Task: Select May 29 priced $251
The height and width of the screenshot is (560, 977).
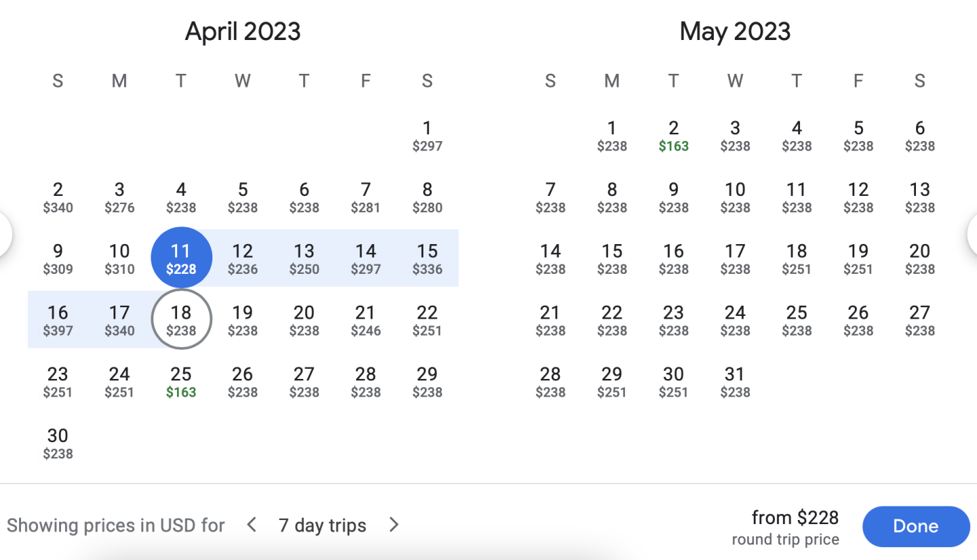Action: [612, 382]
